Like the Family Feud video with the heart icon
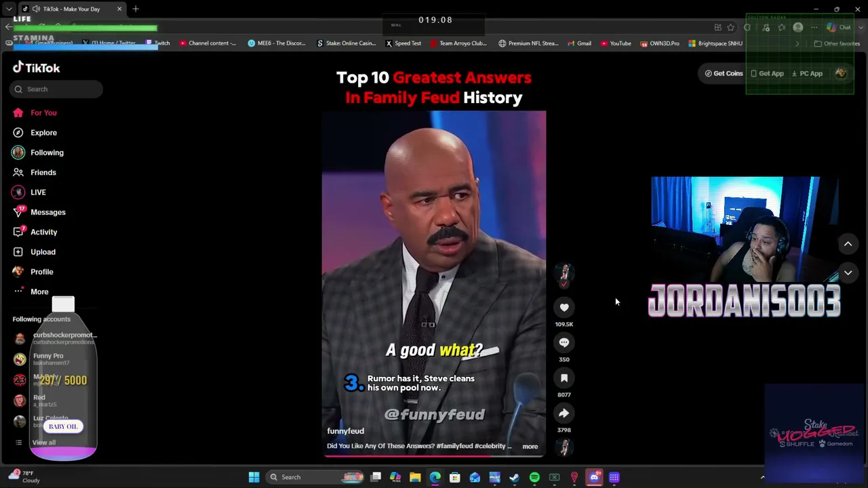This screenshot has height=488, width=868. click(564, 307)
